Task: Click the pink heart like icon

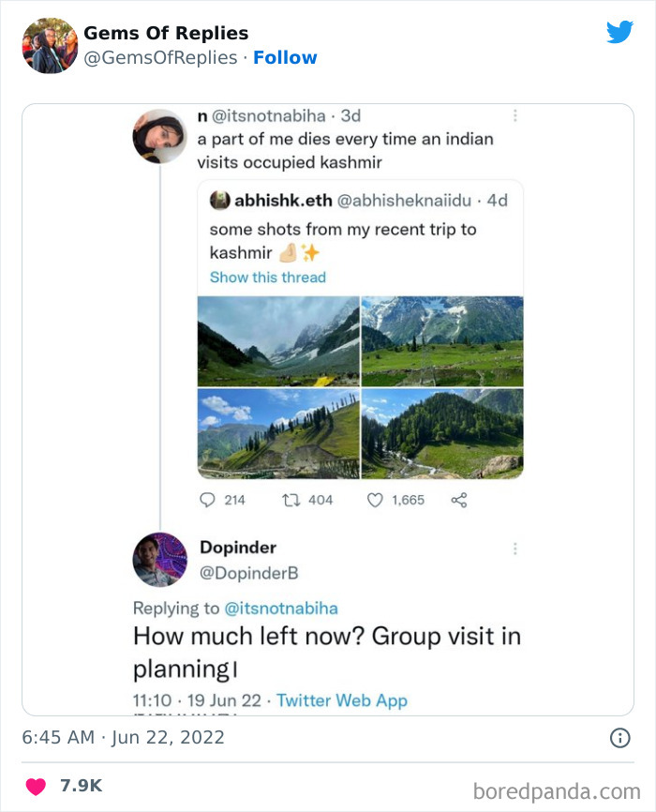Action: (36, 786)
